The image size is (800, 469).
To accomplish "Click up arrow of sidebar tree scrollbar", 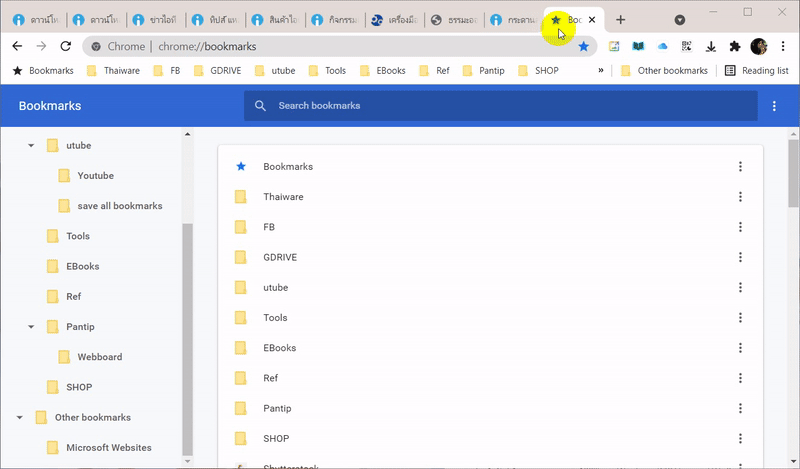I will click(x=187, y=134).
